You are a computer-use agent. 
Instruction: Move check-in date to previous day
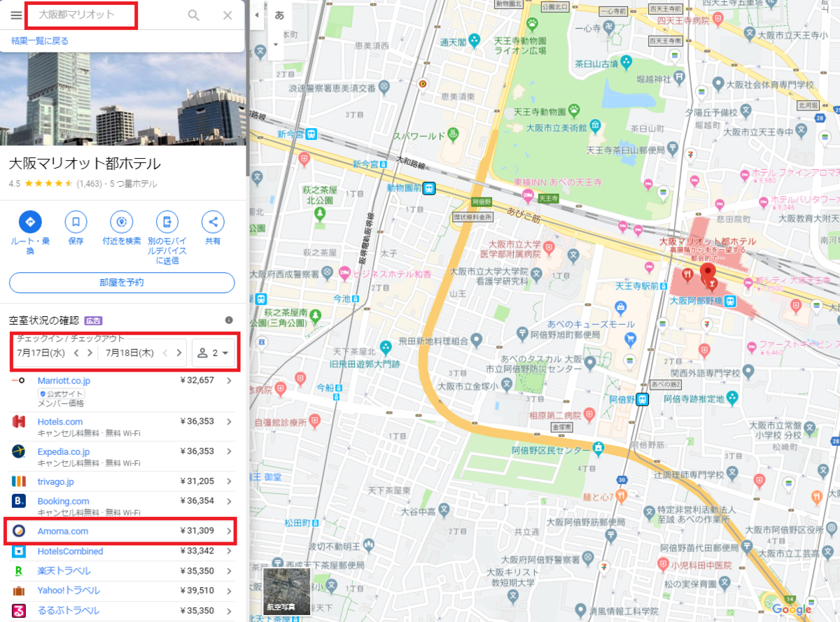(x=76, y=353)
